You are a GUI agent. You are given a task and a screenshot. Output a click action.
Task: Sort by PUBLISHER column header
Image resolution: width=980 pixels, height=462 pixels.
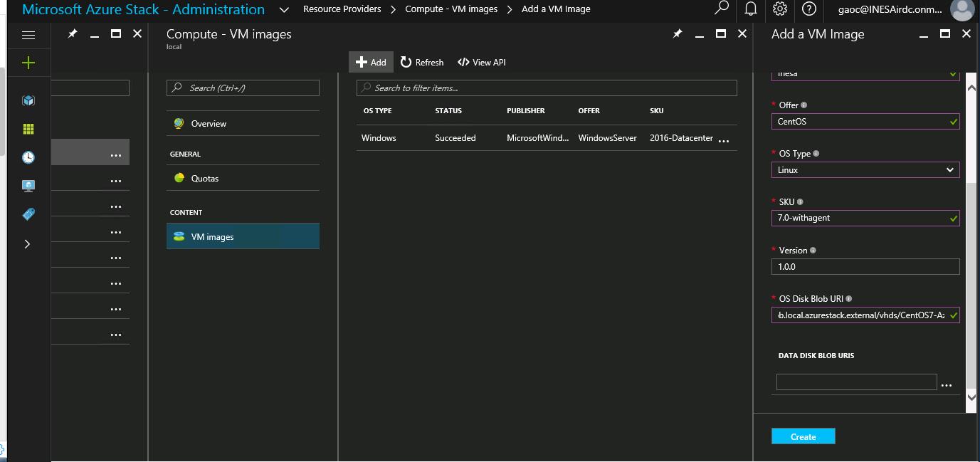[x=526, y=110]
